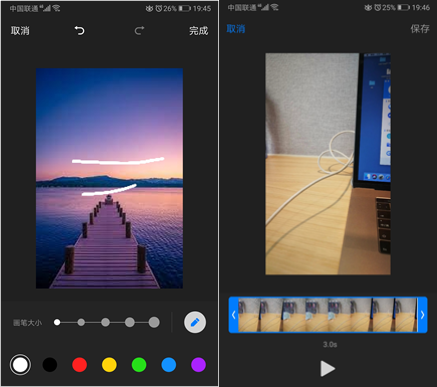Viewport: 437px width, 387px height.
Task: Click the redo arrow icon
Action: pos(139,31)
